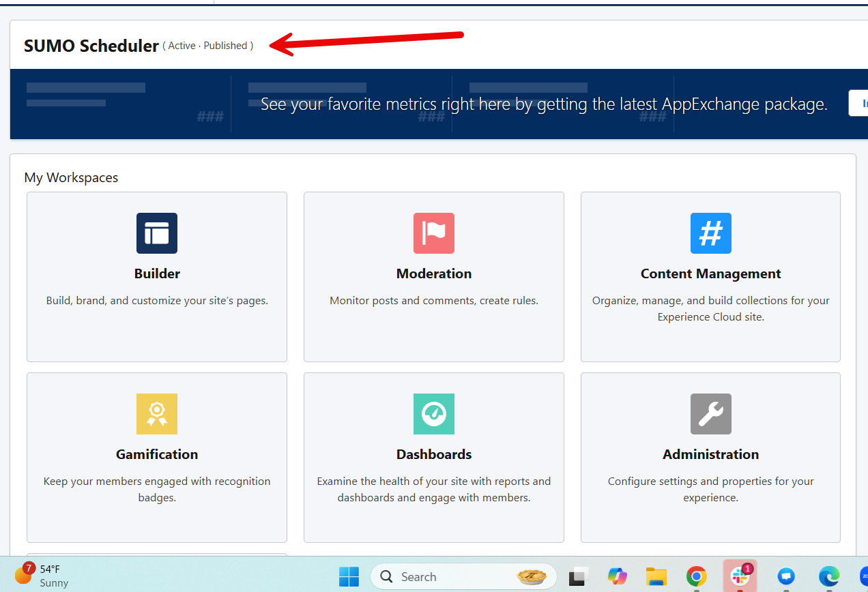Viewport: 868px width, 592px height.
Task: Click the Administration tile description text
Action: tap(710, 489)
